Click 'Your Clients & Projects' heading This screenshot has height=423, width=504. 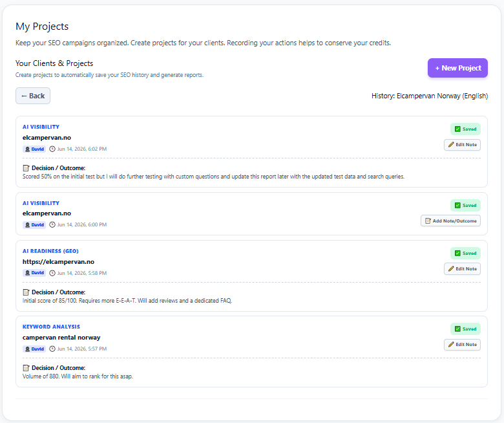[54, 63]
